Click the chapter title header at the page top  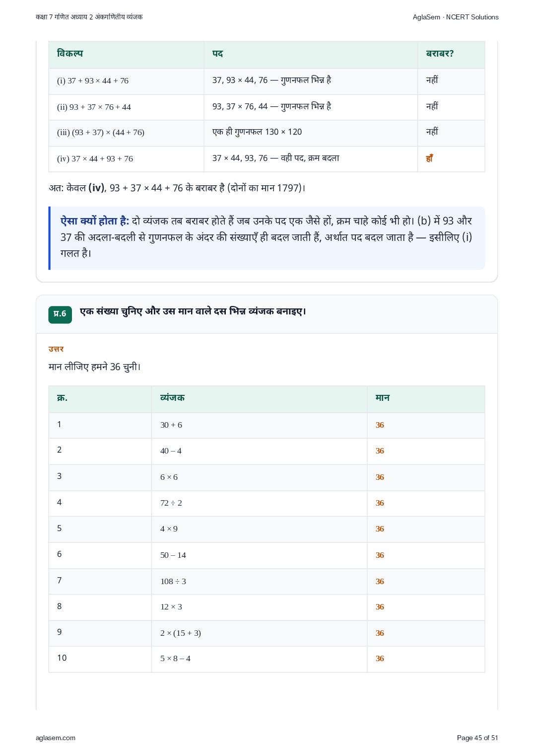(x=89, y=17)
